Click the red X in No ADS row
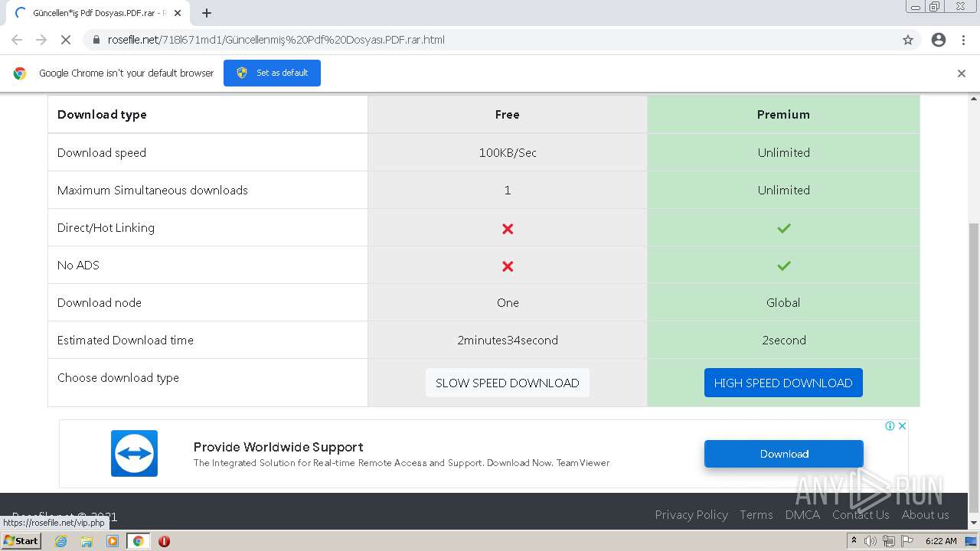The width and height of the screenshot is (980, 551). pos(508,266)
